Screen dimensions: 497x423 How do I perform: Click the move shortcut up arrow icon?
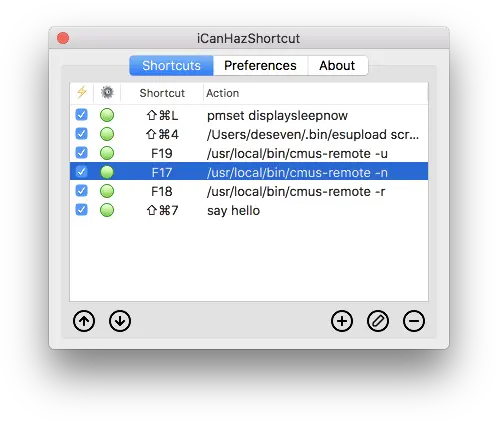click(84, 321)
